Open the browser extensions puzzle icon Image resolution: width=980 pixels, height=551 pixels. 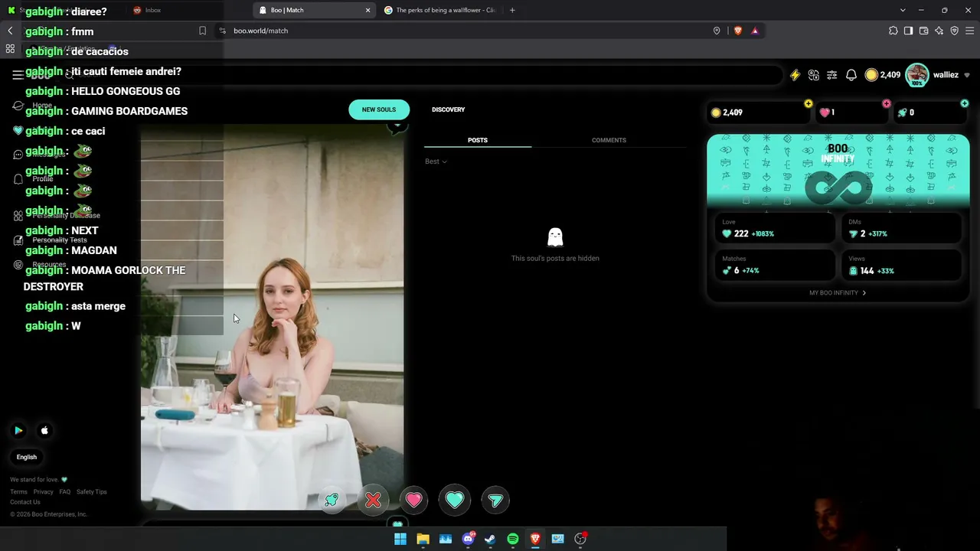(893, 31)
